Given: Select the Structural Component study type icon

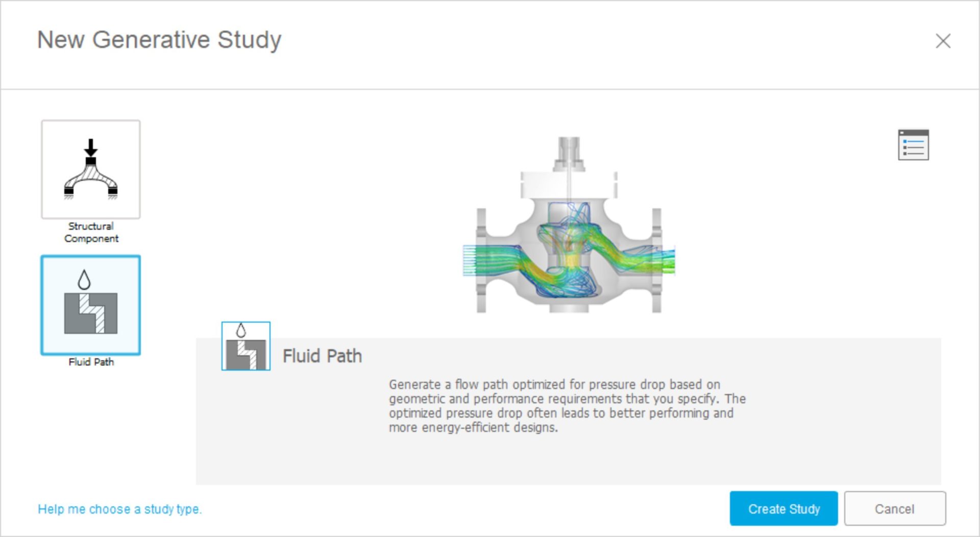Looking at the screenshot, I should pyautogui.click(x=91, y=169).
